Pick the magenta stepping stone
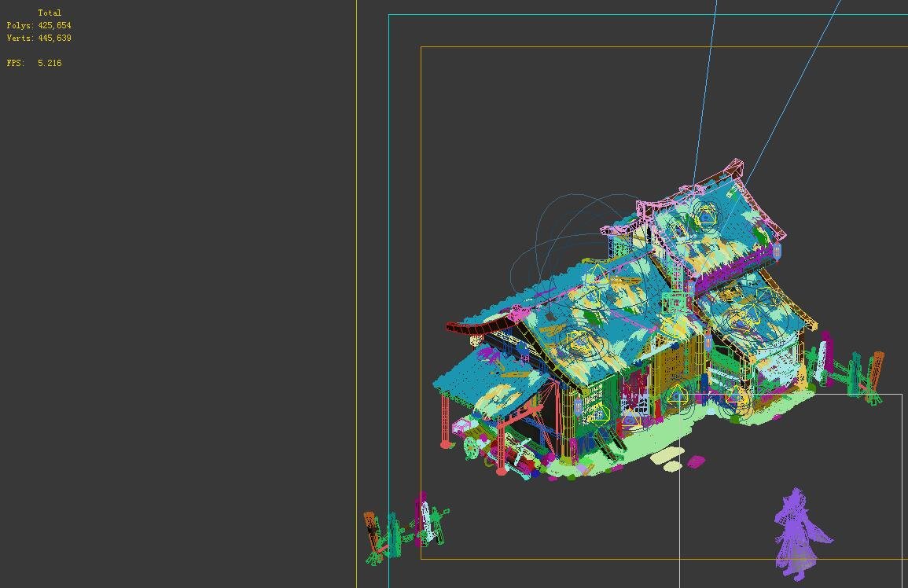This screenshot has width=908, height=588. [x=696, y=461]
